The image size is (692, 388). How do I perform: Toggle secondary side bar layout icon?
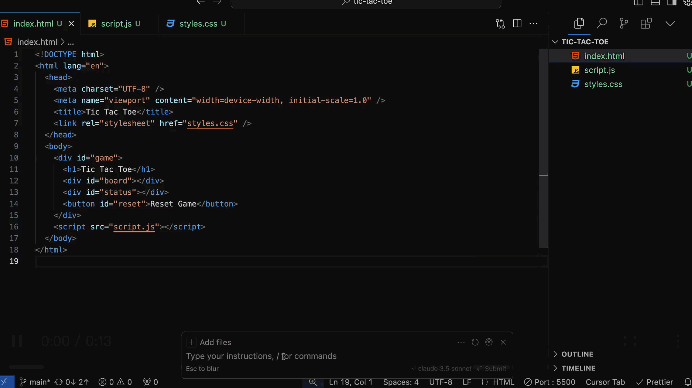671,3
